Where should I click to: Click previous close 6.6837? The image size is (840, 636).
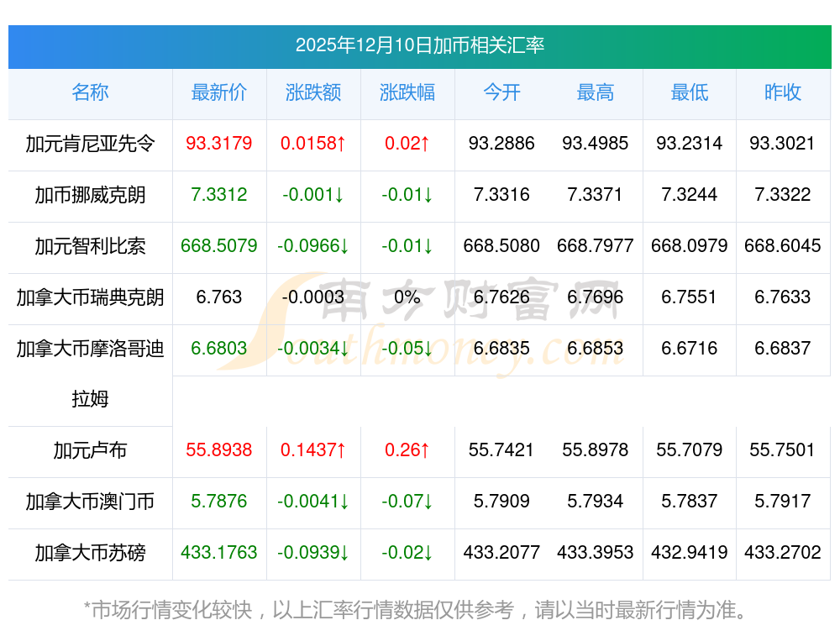pyautogui.click(x=783, y=349)
